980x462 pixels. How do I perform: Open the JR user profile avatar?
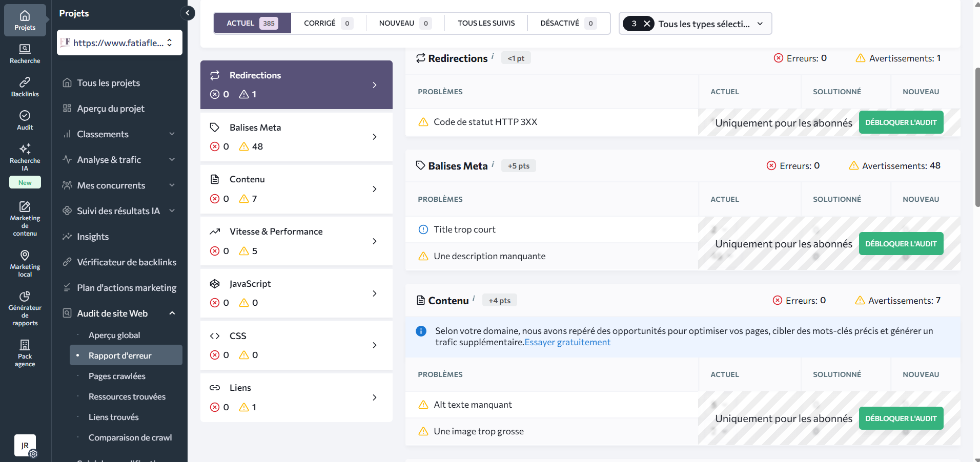pos(25,445)
